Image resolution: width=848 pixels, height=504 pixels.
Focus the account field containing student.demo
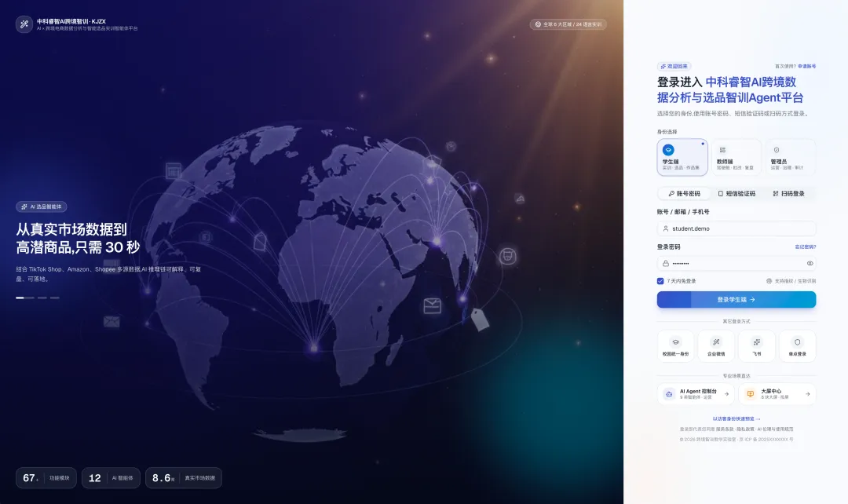tap(736, 228)
